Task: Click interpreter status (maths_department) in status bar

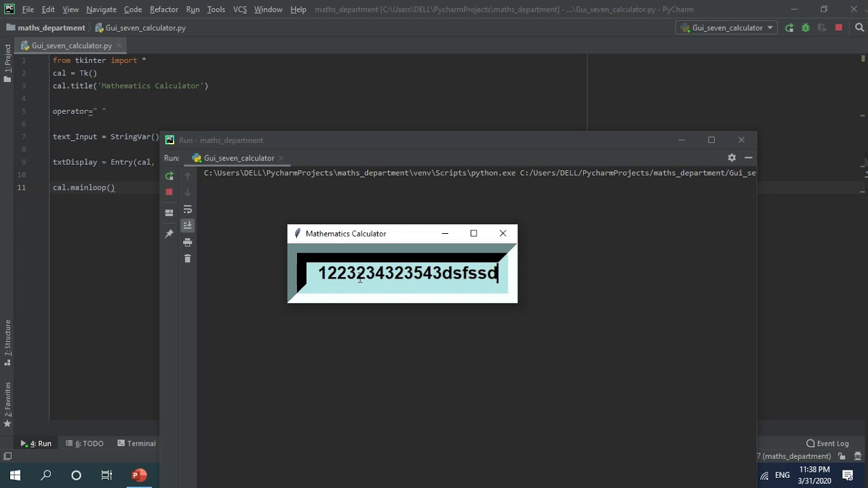Action: coord(794,456)
